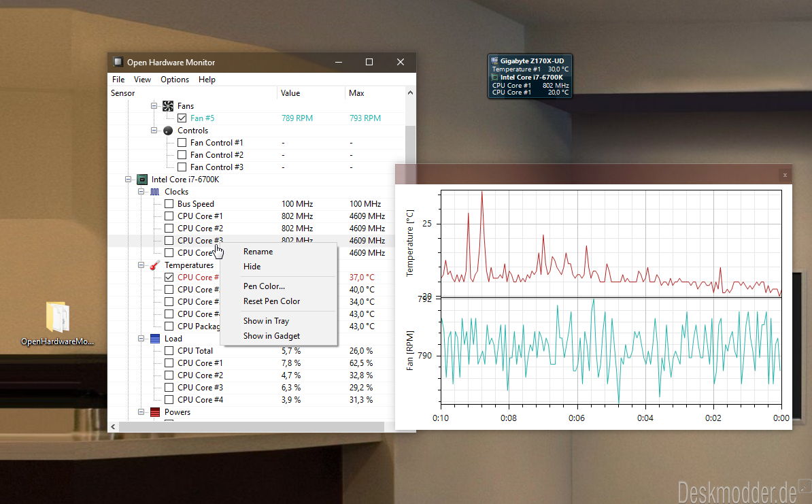Open the View menu
The width and height of the screenshot is (812, 504).
click(x=142, y=80)
